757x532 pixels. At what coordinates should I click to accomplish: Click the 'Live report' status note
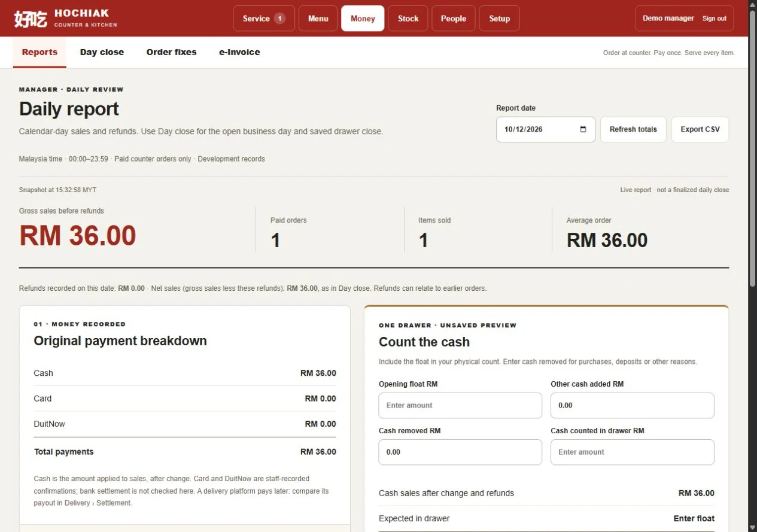[674, 190]
